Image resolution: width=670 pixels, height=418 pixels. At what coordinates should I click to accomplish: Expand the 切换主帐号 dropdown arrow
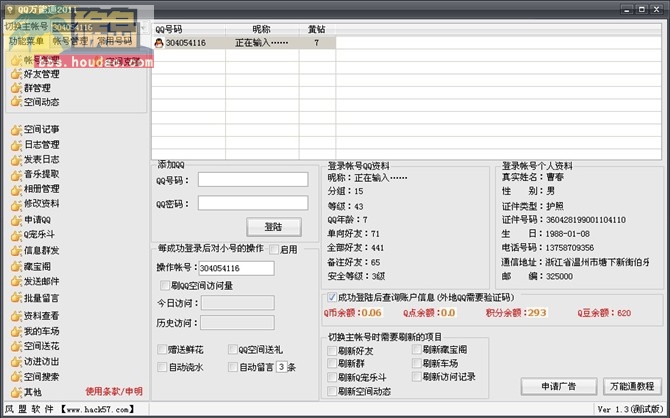click(144, 27)
